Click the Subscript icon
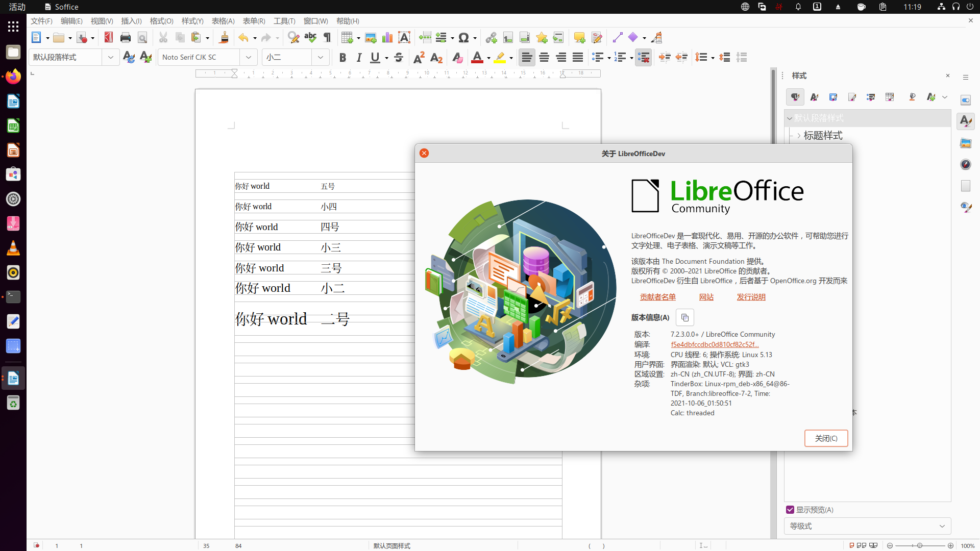Viewport: 980px width, 551px height. [x=436, y=57]
